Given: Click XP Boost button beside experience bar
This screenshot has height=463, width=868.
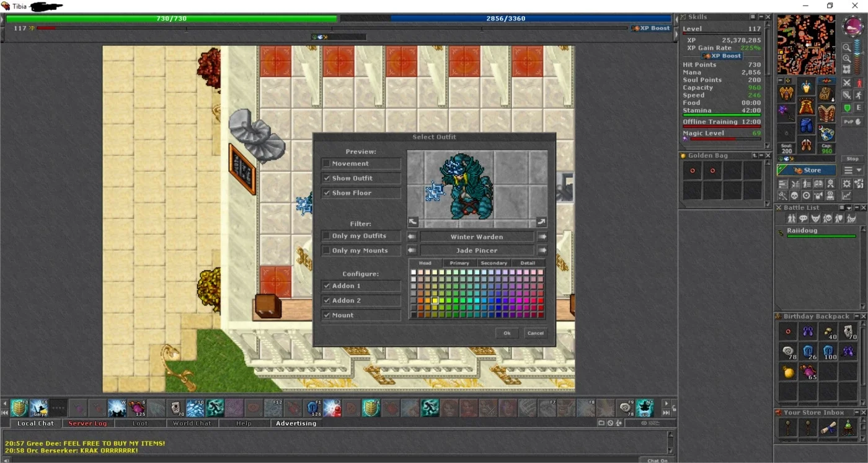Looking at the screenshot, I should (651, 28).
